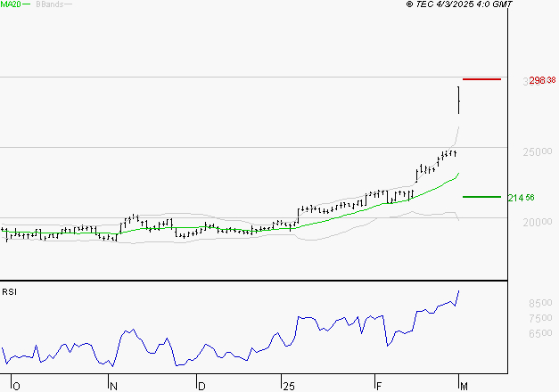The width and height of the screenshot is (559, 392).
Task: Click the M month marker on time axis
Action: (464, 387)
